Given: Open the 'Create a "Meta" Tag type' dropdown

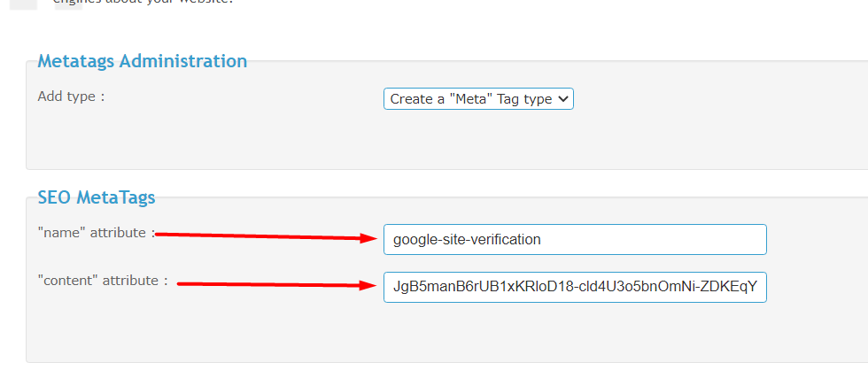Looking at the screenshot, I should (478, 99).
